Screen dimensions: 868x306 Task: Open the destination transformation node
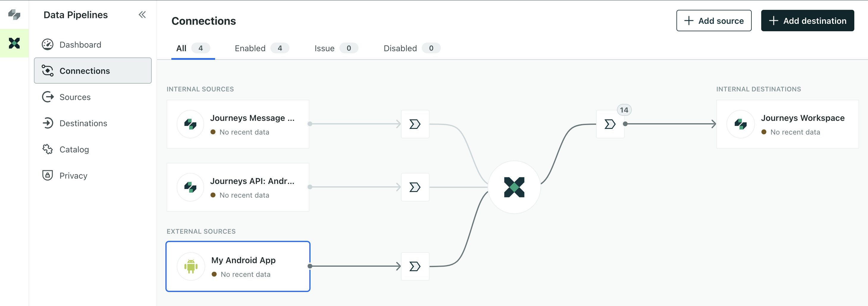click(610, 124)
